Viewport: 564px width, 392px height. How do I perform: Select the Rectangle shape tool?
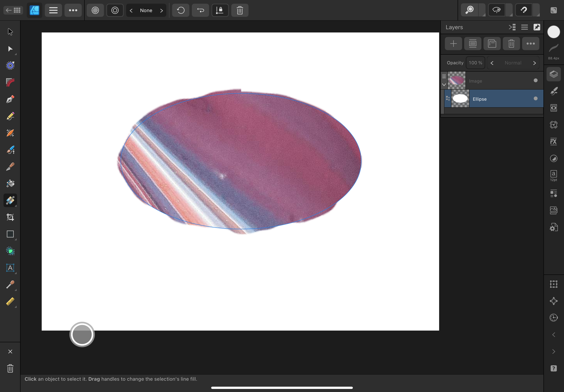coord(10,234)
